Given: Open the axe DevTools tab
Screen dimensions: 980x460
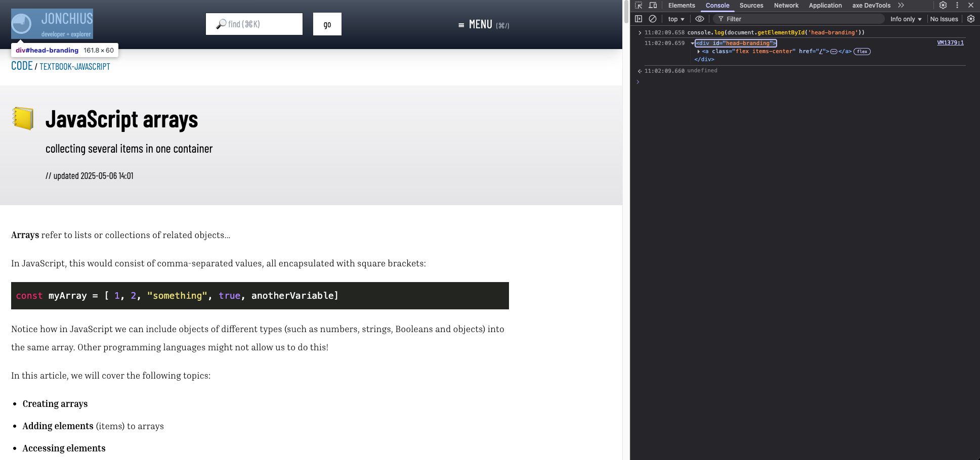Looking at the screenshot, I should coord(871,6).
